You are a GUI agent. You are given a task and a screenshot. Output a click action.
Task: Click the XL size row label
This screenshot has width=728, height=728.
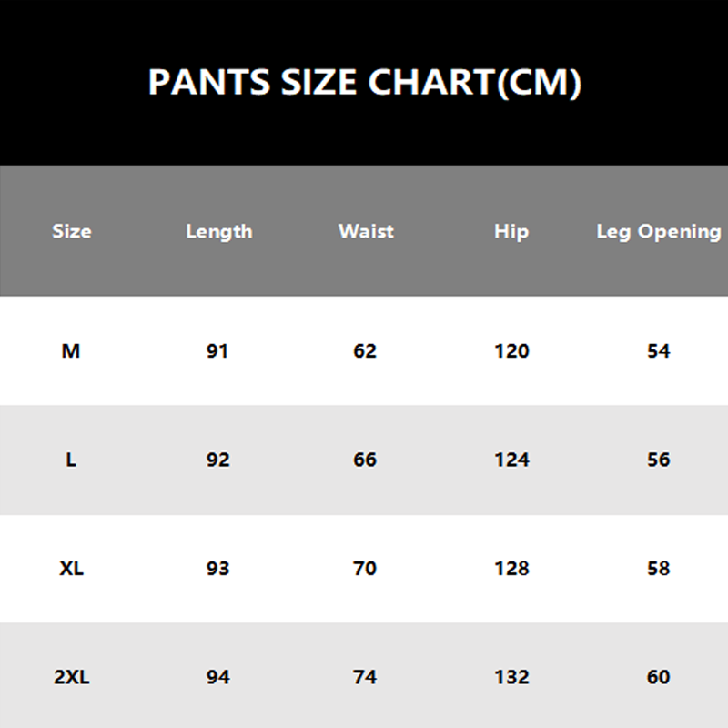click(71, 569)
